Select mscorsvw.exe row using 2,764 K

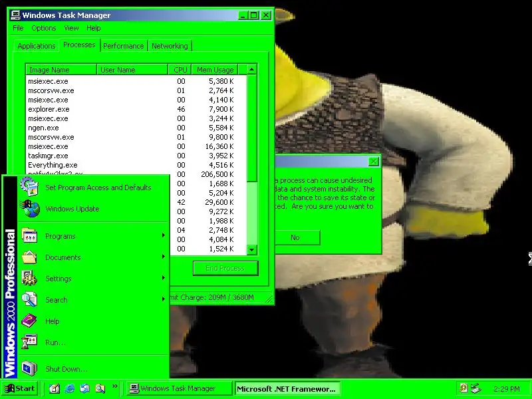(x=136, y=90)
